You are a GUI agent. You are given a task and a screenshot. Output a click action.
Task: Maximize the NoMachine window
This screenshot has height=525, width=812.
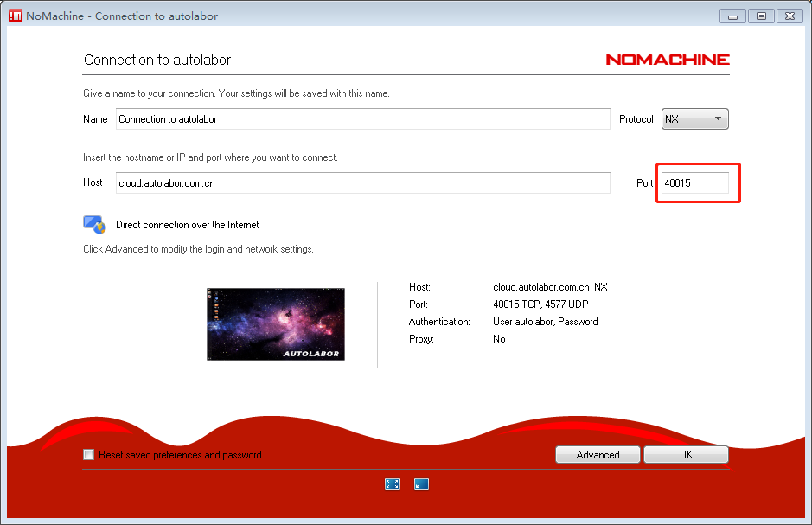coord(761,16)
